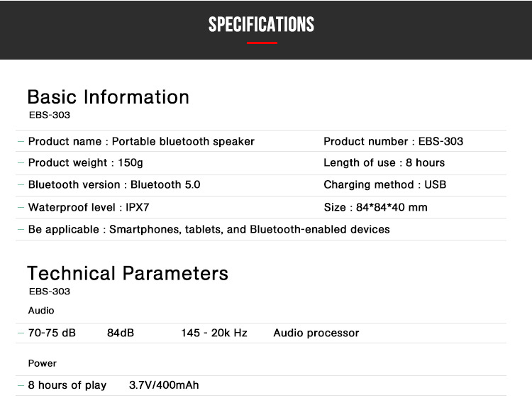Screen dimensions: 532x415
Task: Select the 145 - 20k Hz frequency range
Action: (x=214, y=333)
